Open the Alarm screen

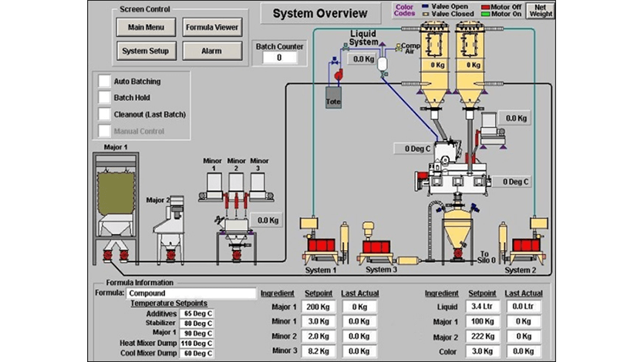click(x=212, y=51)
